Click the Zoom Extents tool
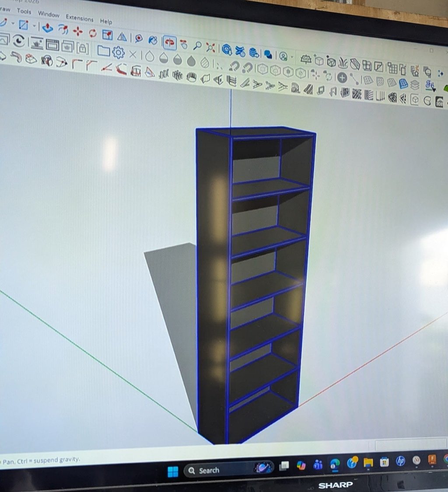This screenshot has width=448, height=492. (x=211, y=48)
